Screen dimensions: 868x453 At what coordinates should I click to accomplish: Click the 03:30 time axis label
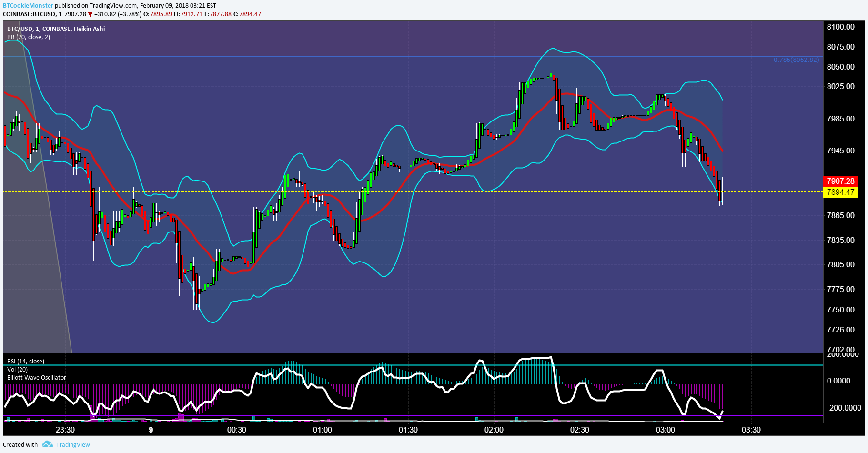(751, 430)
